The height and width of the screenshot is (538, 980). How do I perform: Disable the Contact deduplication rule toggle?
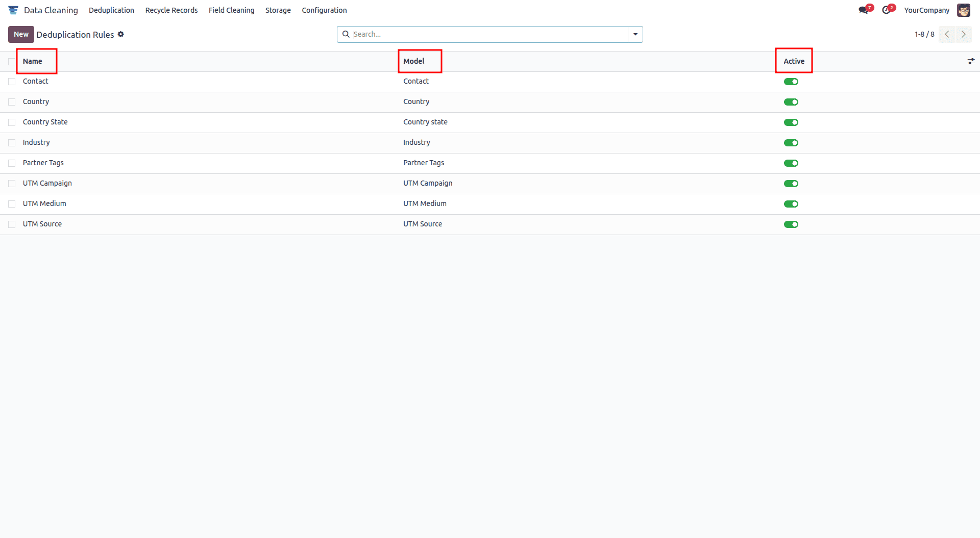[x=792, y=81]
